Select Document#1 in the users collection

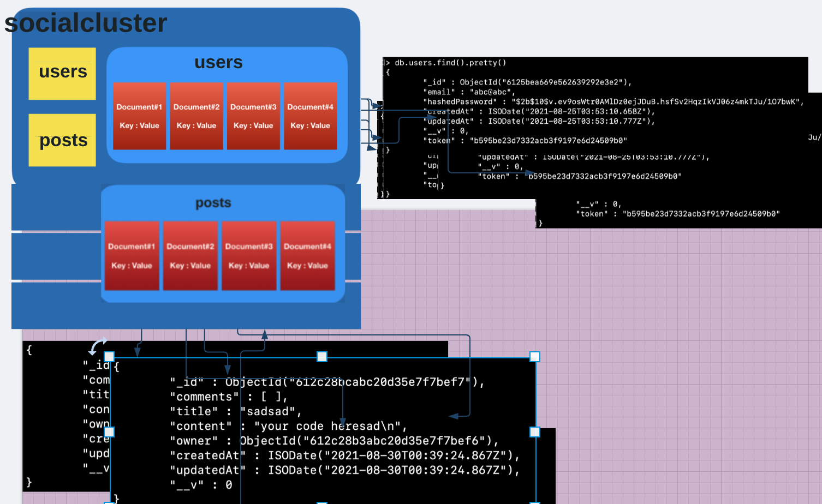(139, 116)
